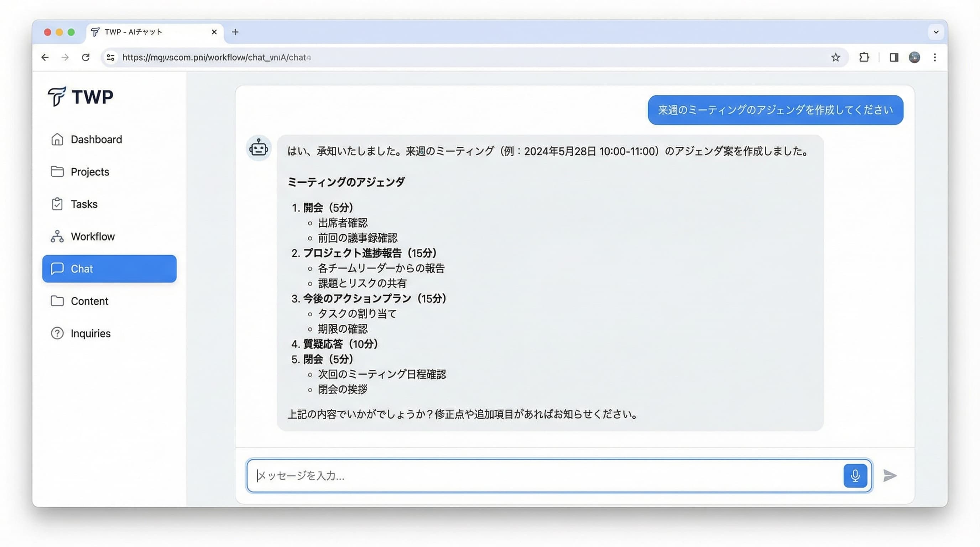Expand the tab search chevron
Screen dimensions: 980x547
[936, 32]
